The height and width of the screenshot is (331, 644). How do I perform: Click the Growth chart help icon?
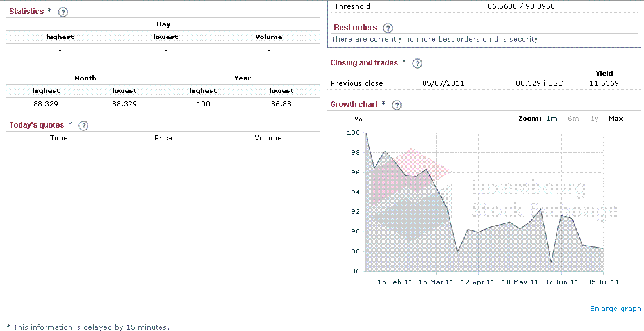397,105
